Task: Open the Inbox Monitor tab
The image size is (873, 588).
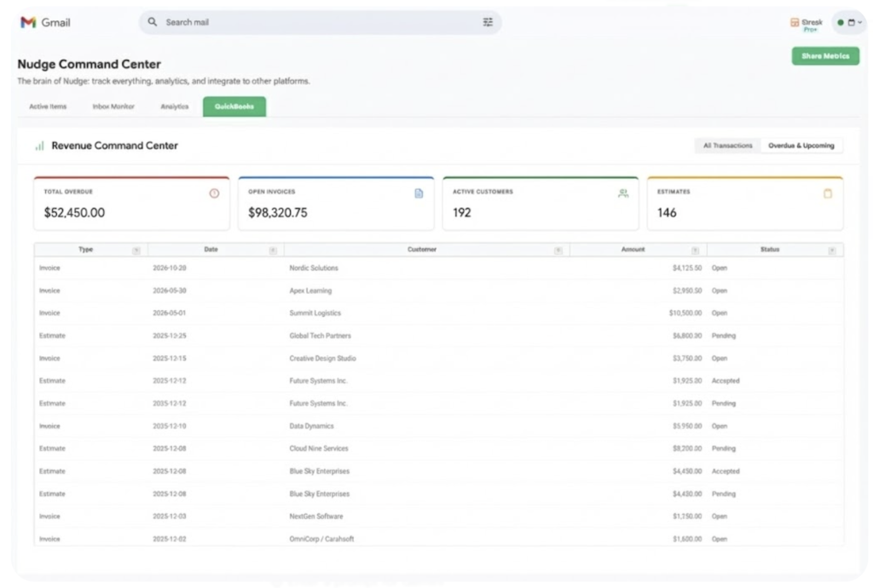Action: 113,107
